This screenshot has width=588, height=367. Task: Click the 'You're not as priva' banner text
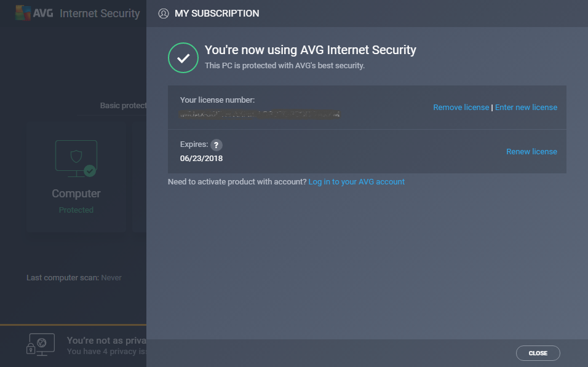click(x=106, y=341)
